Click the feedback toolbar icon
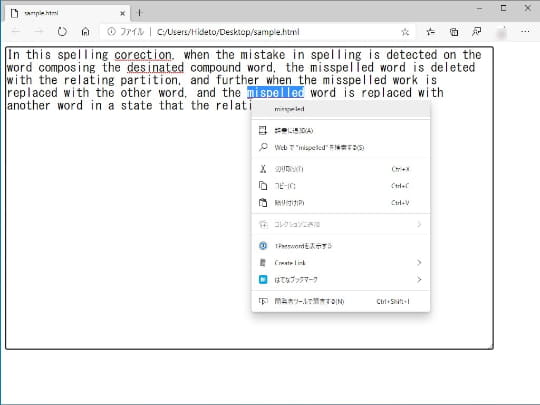The width and height of the screenshot is (540, 405). pyautogui.click(x=477, y=32)
